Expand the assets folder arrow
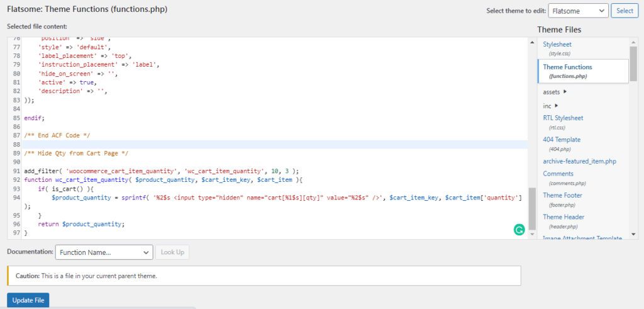This screenshot has width=644, height=309. pyautogui.click(x=565, y=92)
